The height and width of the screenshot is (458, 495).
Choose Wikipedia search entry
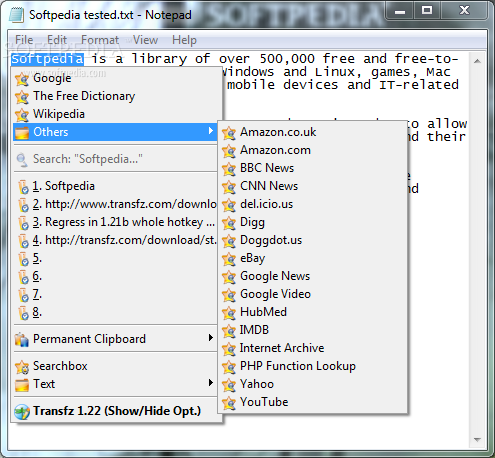point(117,114)
